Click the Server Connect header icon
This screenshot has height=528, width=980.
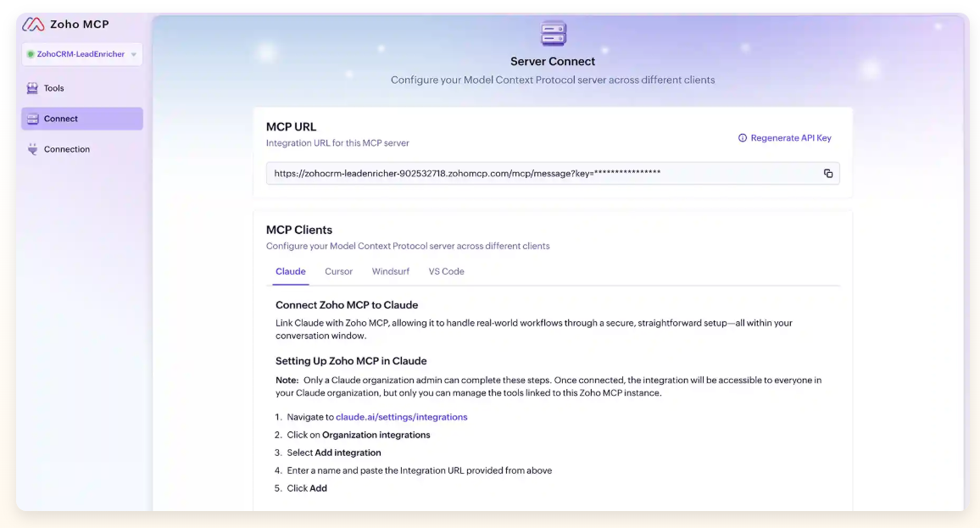pos(553,34)
